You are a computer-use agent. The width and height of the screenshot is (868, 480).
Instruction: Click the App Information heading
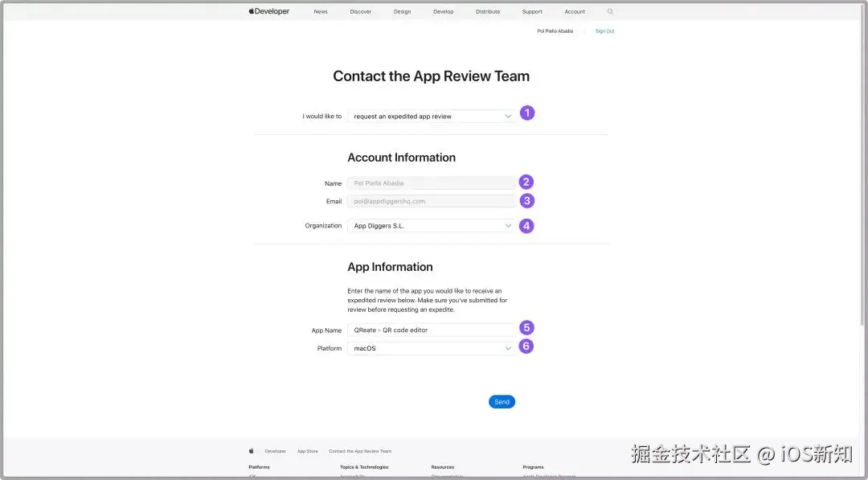click(x=390, y=267)
